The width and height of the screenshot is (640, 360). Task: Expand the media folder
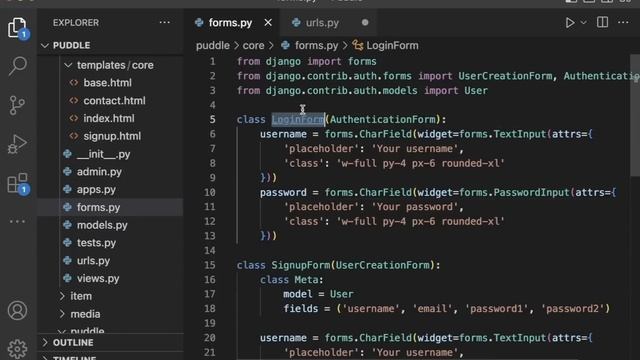click(x=85, y=314)
